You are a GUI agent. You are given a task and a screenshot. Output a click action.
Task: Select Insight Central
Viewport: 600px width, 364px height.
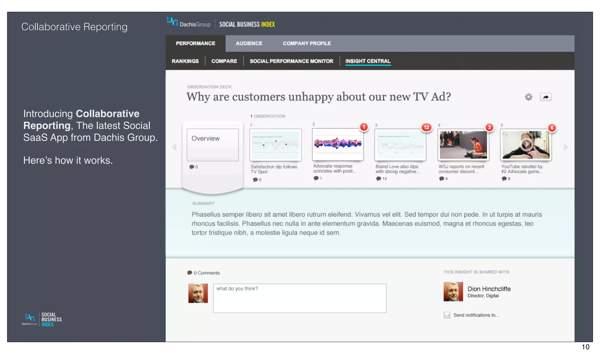coord(368,61)
